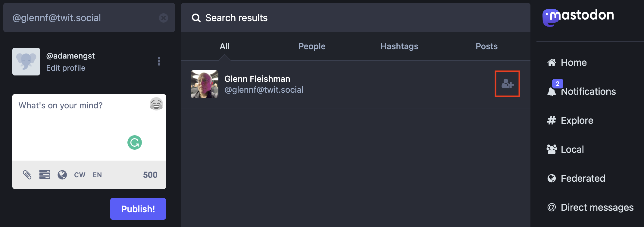This screenshot has height=227, width=644.
Task: Clear the search field with the X icon
Action: point(164,18)
